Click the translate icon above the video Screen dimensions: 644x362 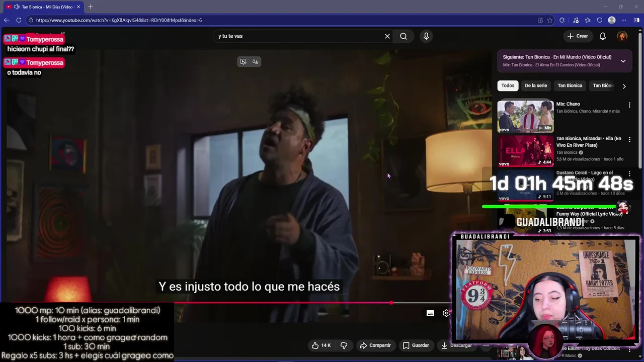click(x=255, y=61)
